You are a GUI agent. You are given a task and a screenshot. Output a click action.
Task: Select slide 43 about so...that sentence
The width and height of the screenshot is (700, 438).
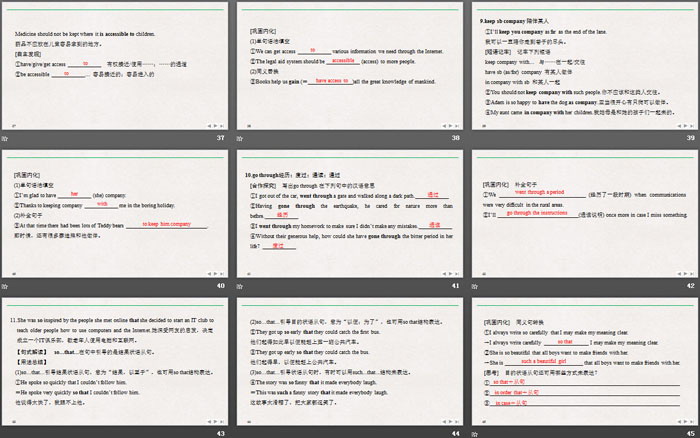[116, 362]
